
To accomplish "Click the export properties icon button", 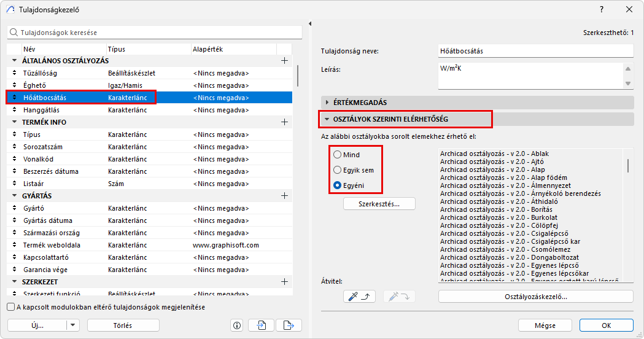I will pyautogui.click(x=289, y=325).
